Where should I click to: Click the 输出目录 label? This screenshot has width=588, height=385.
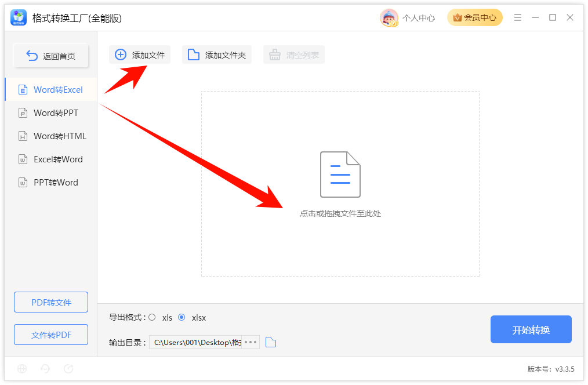pyautogui.click(x=128, y=343)
